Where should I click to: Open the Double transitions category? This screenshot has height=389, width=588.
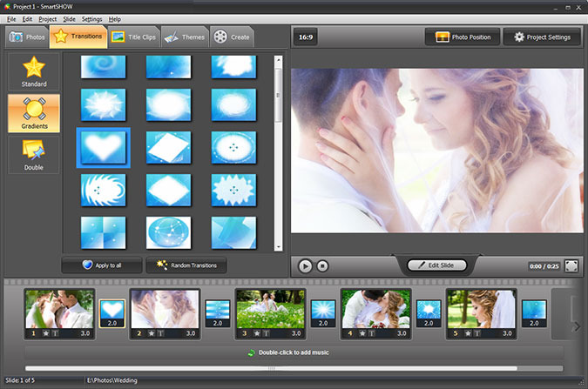(x=34, y=155)
